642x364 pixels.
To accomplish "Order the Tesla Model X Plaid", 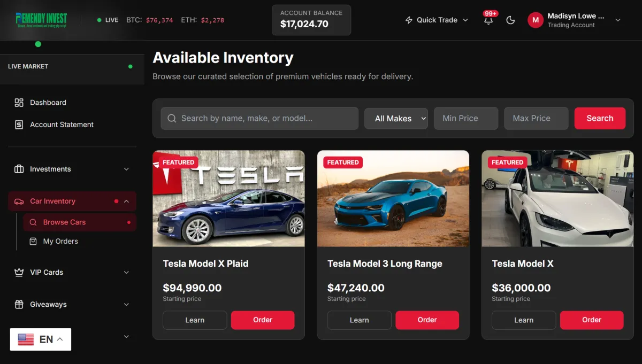I will tap(263, 320).
